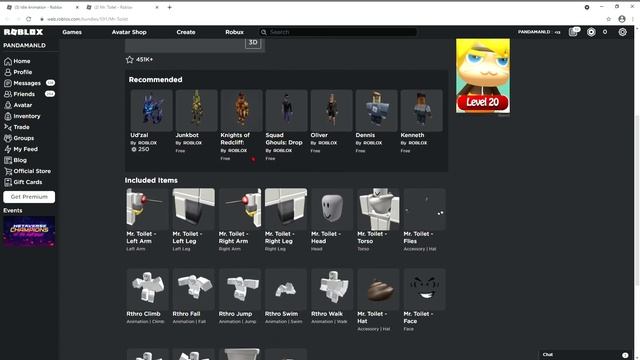Open the Robux menu
Viewport: 640px width, 360px height.
234,32
